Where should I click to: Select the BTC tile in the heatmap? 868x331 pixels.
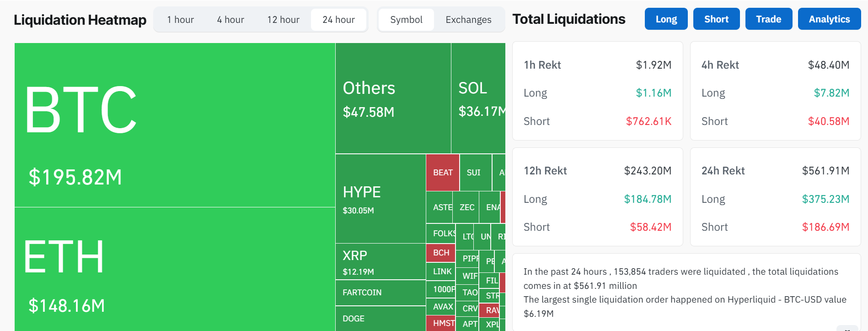point(174,124)
